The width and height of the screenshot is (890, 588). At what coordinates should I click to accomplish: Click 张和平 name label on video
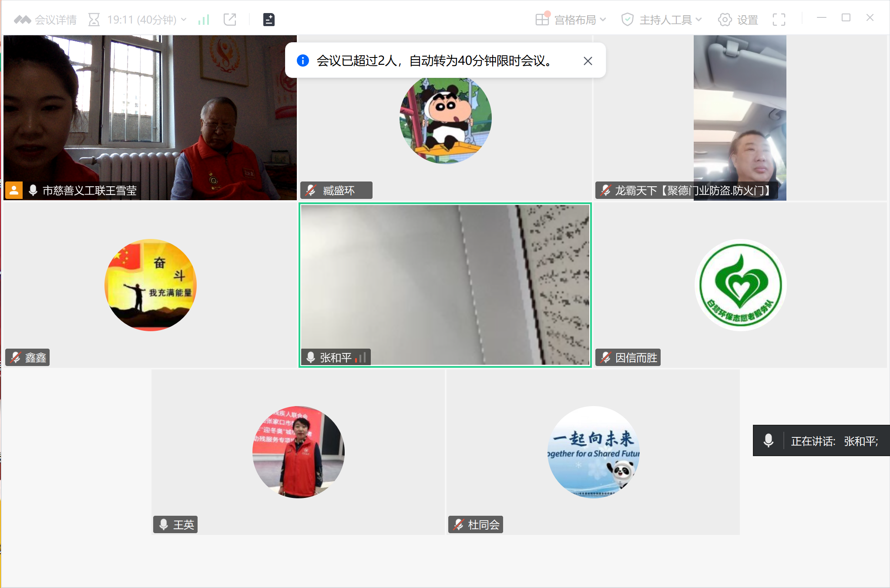point(336,357)
